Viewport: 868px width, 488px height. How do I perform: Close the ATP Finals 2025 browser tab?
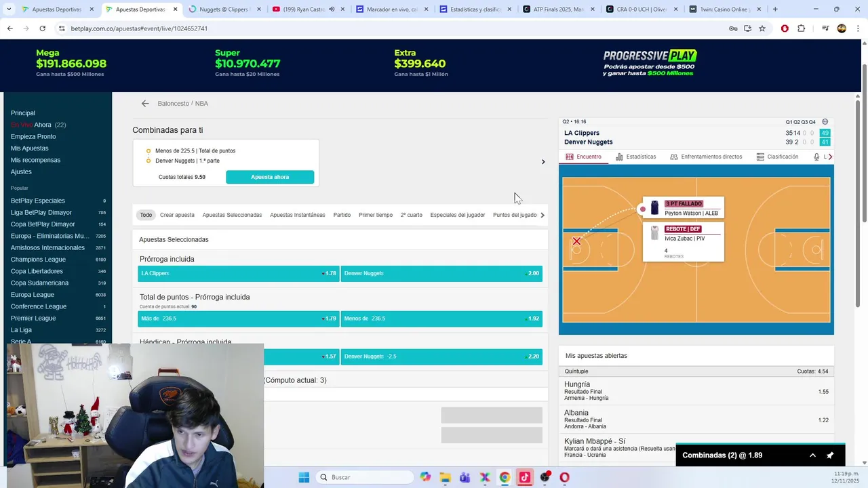pyautogui.click(x=592, y=9)
